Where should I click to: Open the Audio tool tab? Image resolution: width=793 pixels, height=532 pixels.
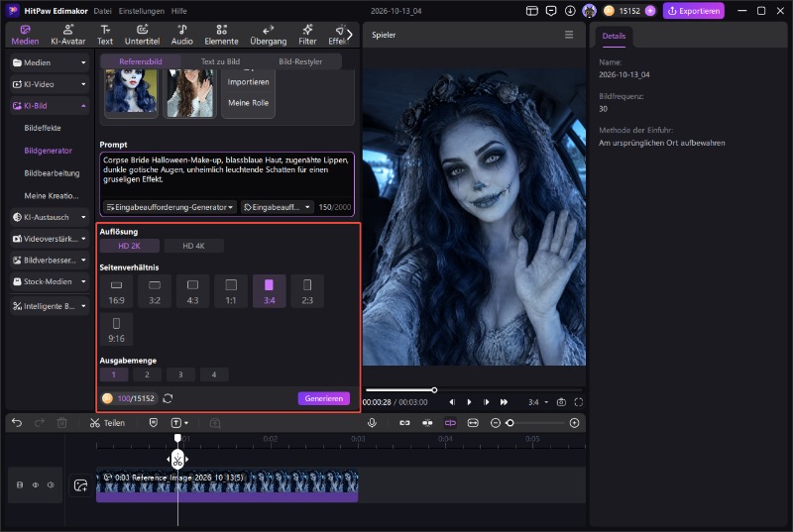[x=182, y=35]
